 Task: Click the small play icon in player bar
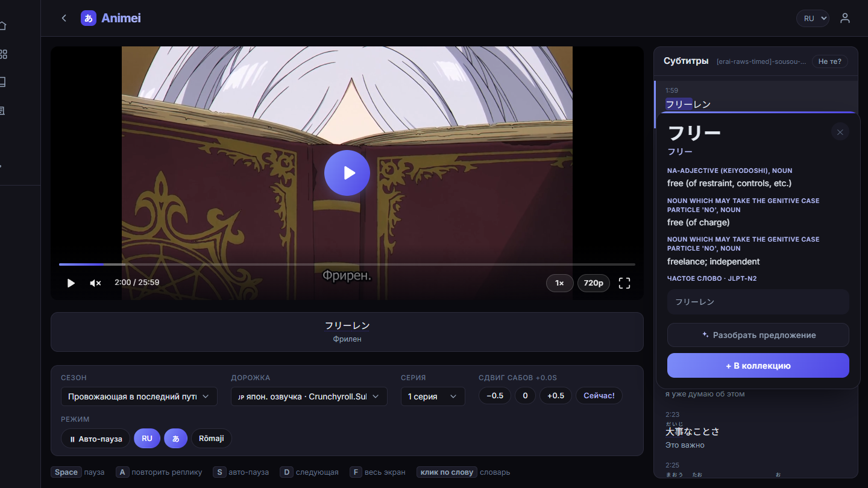[71, 283]
